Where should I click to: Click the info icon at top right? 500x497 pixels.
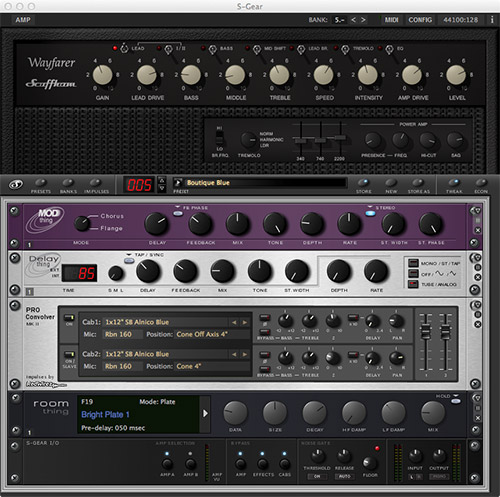(x=492, y=20)
